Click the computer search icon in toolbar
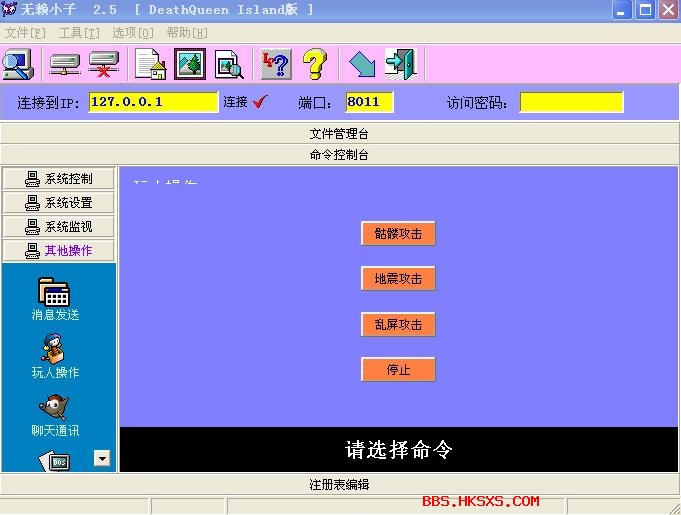 pos(18,64)
